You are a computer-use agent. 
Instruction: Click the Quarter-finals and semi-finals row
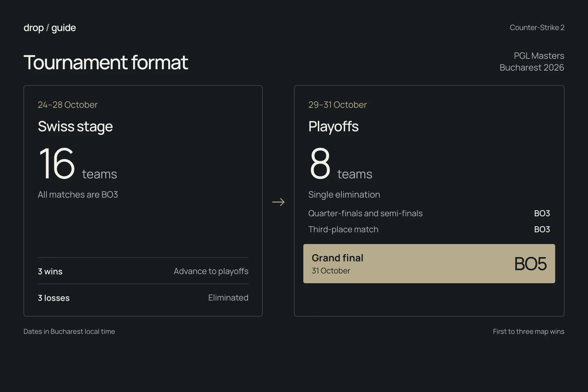pos(429,213)
